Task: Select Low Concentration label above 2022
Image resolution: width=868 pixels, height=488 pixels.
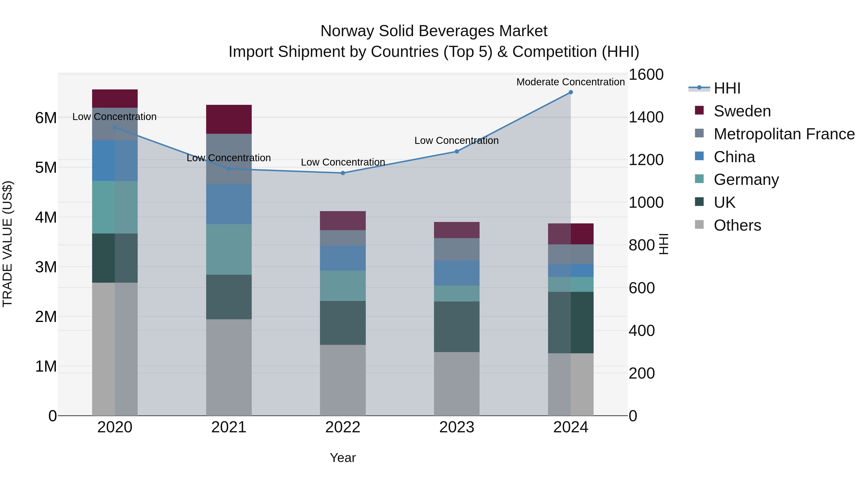Action: point(343,162)
